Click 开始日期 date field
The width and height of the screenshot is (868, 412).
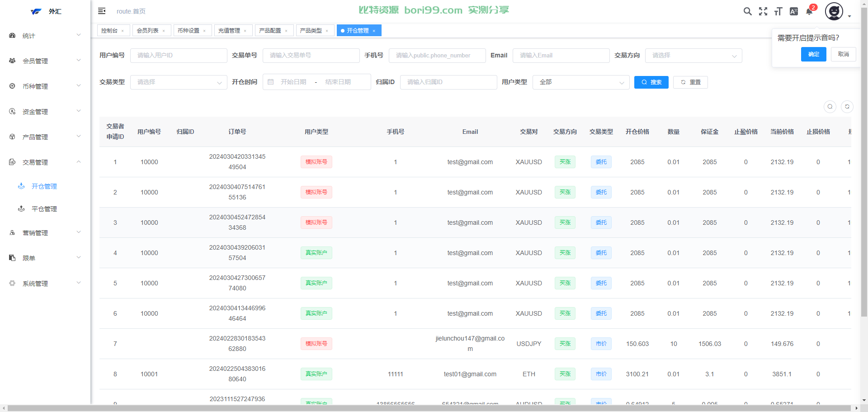293,82
